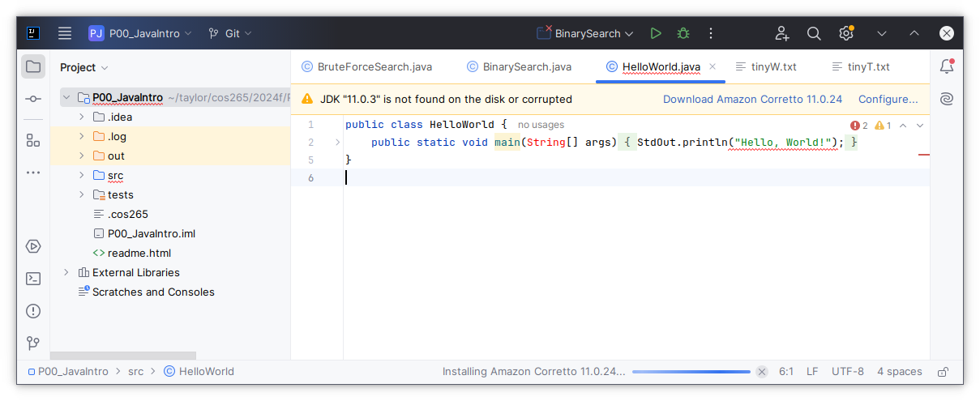Expand the External Libraries node
Image resolution: width=980 pixels, height=401 pixels.
[66, 272]
